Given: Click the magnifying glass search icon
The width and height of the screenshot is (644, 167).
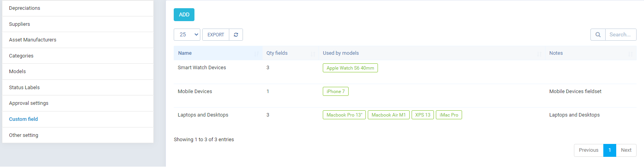Looking at the screenshot, I should coord(598,35).
